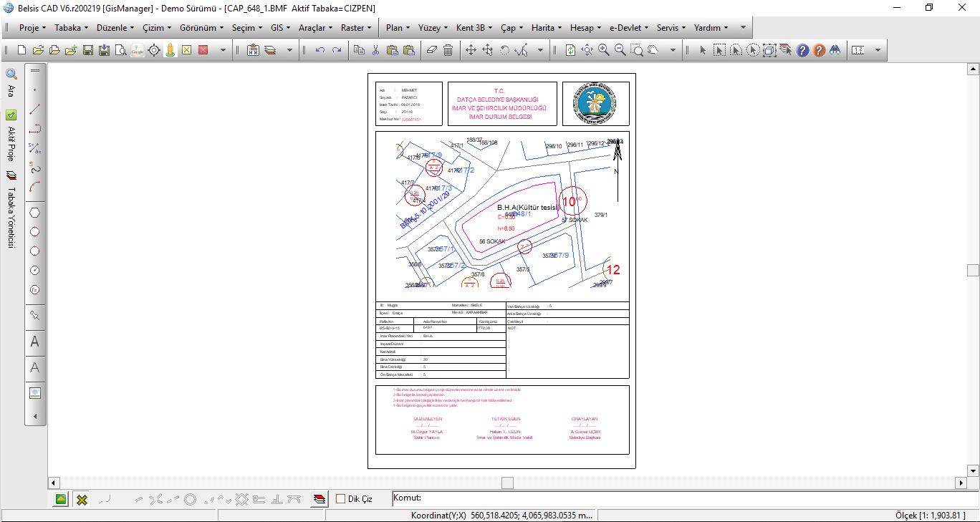Image resolution: width=980 pixels, height=522 pixels.
Task: Click the red X box icon
Action: pyautogui.click(x=203, y=50)
